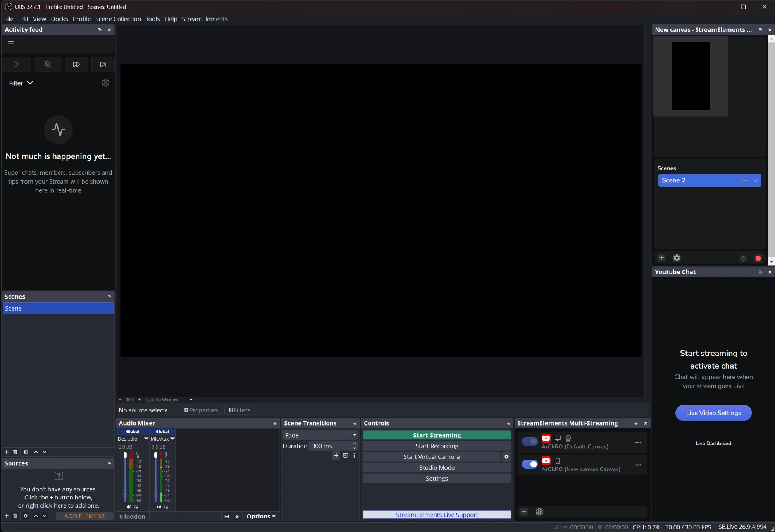This screenshot has height=532, width=775.
Task: Open the Docks menu
Action: pos(59,19)
